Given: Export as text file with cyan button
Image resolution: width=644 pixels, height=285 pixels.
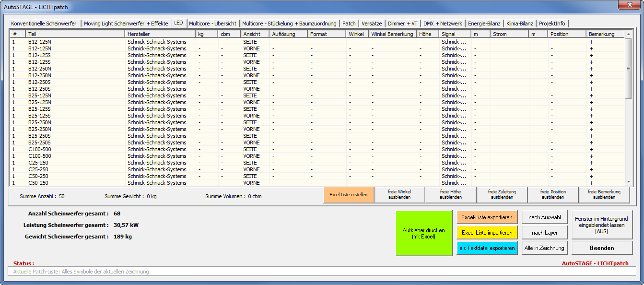Looking at the screenshot, I should coord(487,248).
